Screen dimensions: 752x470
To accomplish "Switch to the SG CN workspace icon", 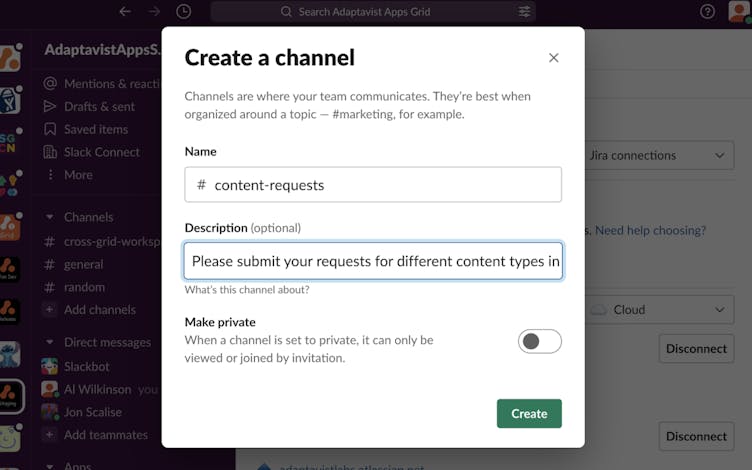I will pos(9,142).
